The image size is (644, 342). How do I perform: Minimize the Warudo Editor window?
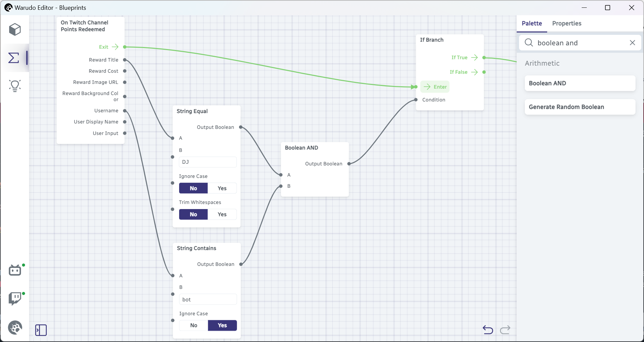(x=584, y=7)
